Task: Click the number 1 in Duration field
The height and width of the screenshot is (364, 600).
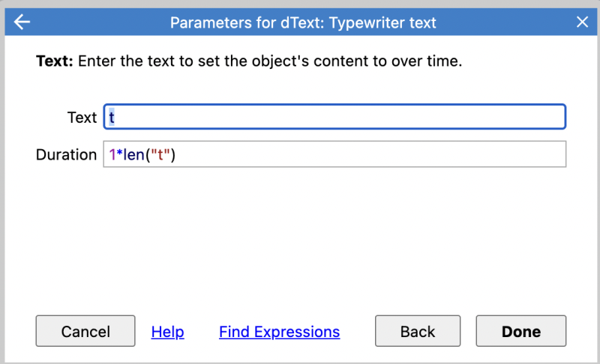Action: click(112, 155)
